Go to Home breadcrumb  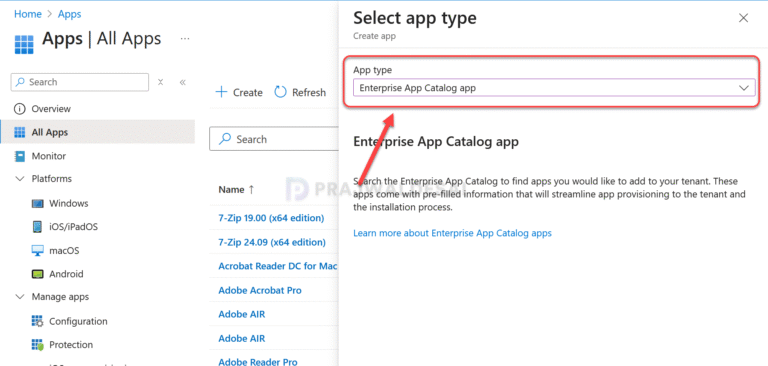tap(28, 14)
